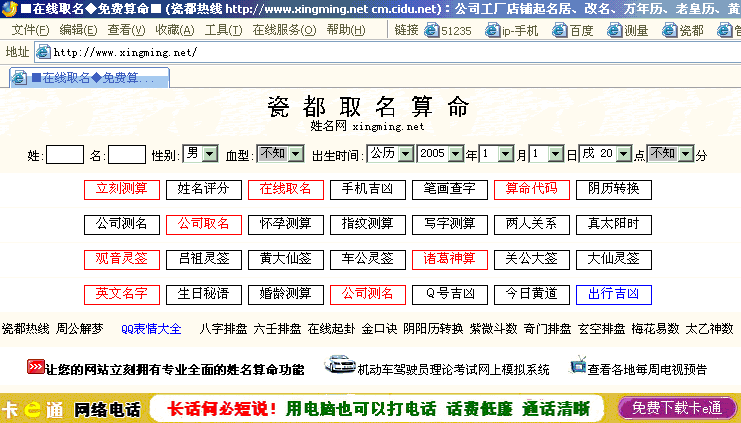Viewport: 741px width, 423px height.
Task: Click the 吕祖灵签 button
Action: (x=204, y=259)
